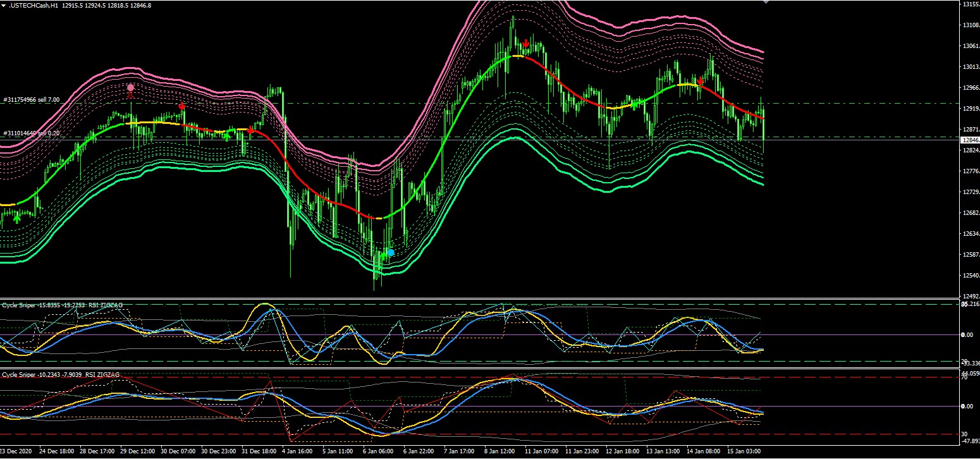Image resolution: width=980 pixels, height=459 pixels.
Task: Select the red down arrow before 31 Dec 18:00
Action: coord(251,130)
